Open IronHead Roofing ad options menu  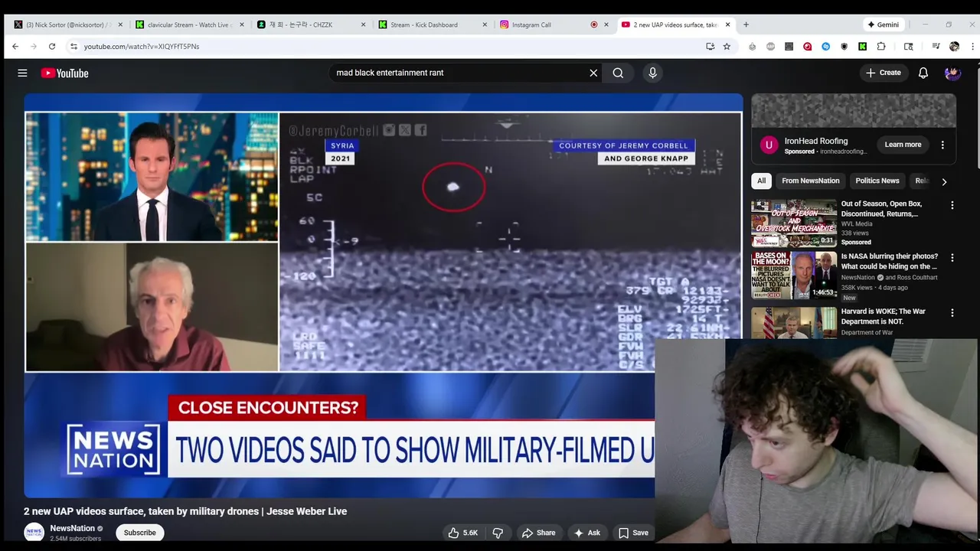(x=942, y=145)
